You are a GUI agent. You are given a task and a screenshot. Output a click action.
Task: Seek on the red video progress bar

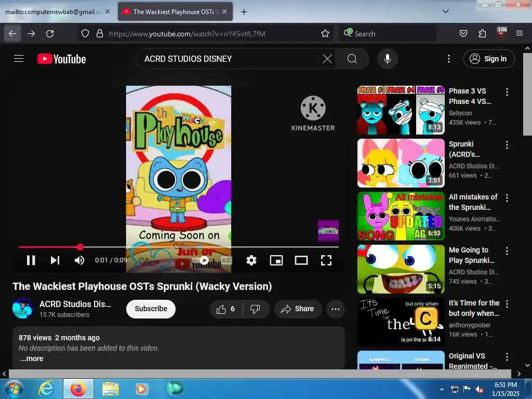pyautogui.click(x=179, y=247)
